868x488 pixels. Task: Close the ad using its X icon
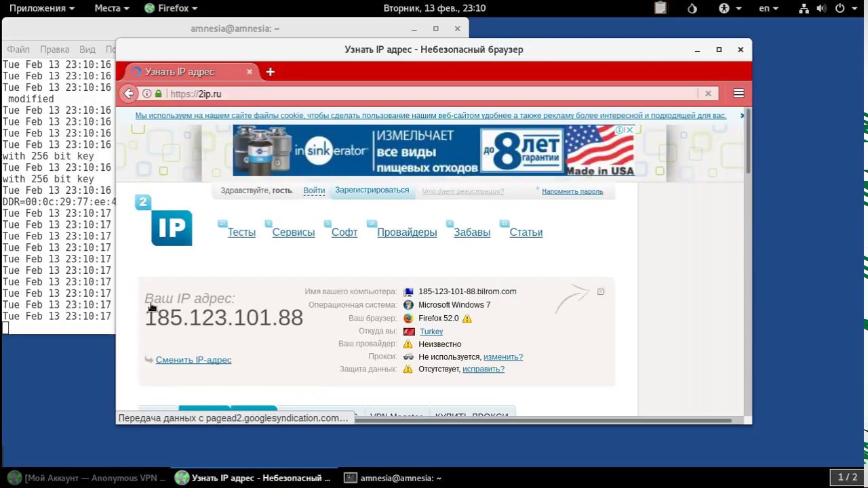point(629,130)
